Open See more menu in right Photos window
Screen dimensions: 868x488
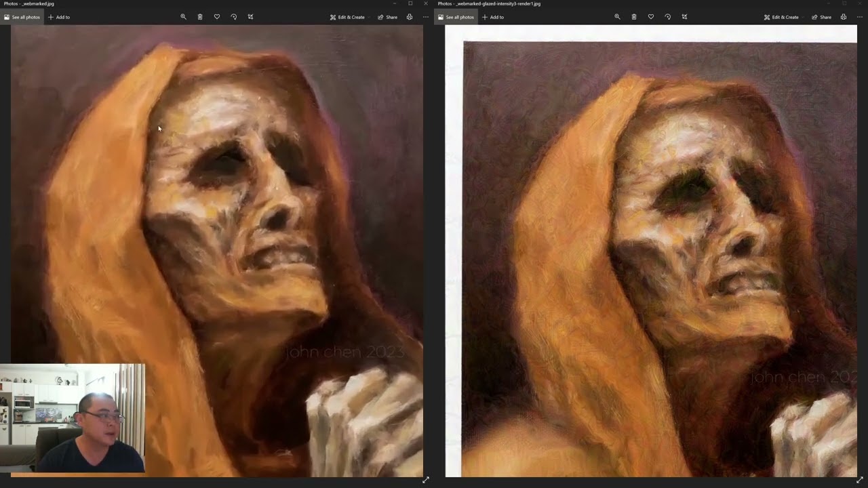(860, 17)
